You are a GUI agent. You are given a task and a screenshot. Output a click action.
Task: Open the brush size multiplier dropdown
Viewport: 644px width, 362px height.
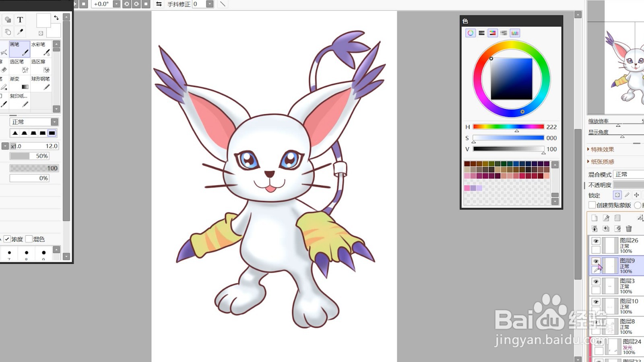[5, 146]
